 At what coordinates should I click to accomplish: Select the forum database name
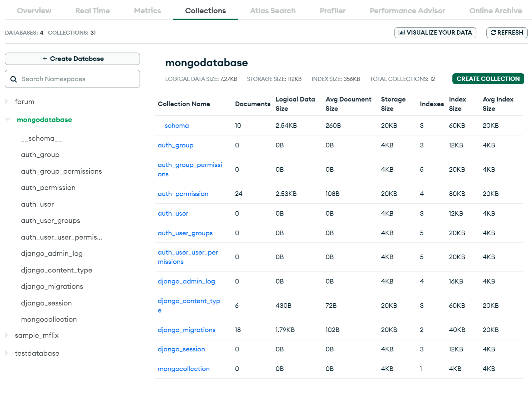point(24,102)
